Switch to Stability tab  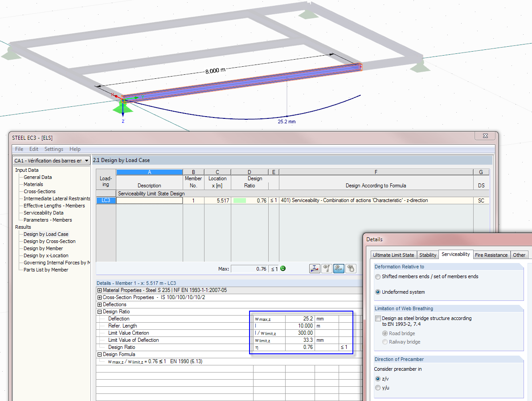[427, 255]
